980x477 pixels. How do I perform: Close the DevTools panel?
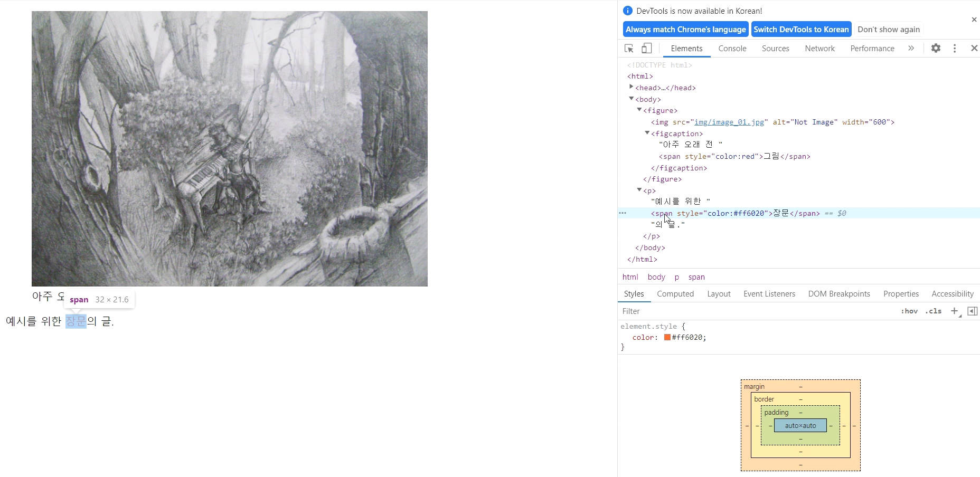pyautogui.click(x=974, y=49)
